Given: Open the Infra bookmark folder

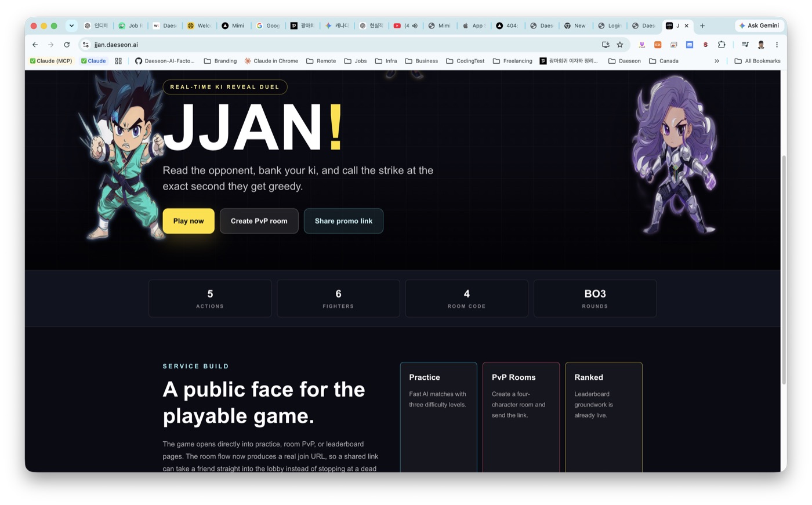Looking at the screenshot, I should (x=386, y=61).
